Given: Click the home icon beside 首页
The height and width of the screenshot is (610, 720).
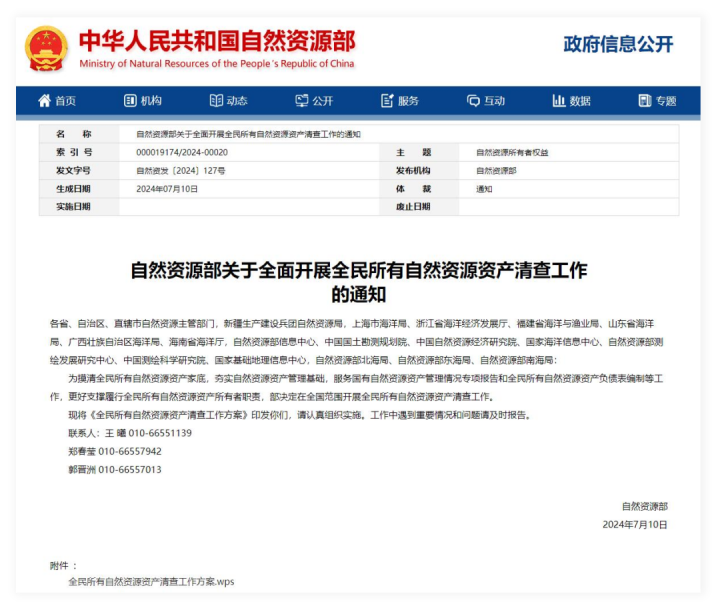Looking at the screenshot, I should 44,101.
